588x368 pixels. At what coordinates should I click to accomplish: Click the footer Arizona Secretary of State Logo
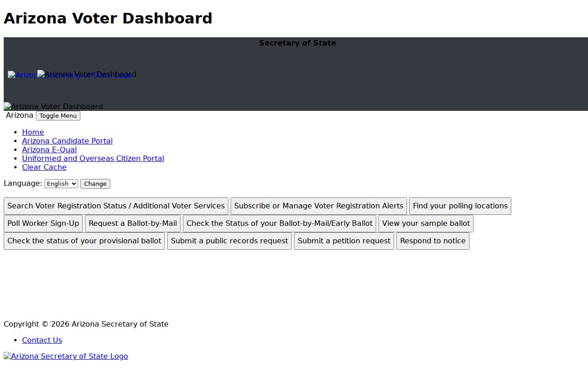click(x=66, y=356)
